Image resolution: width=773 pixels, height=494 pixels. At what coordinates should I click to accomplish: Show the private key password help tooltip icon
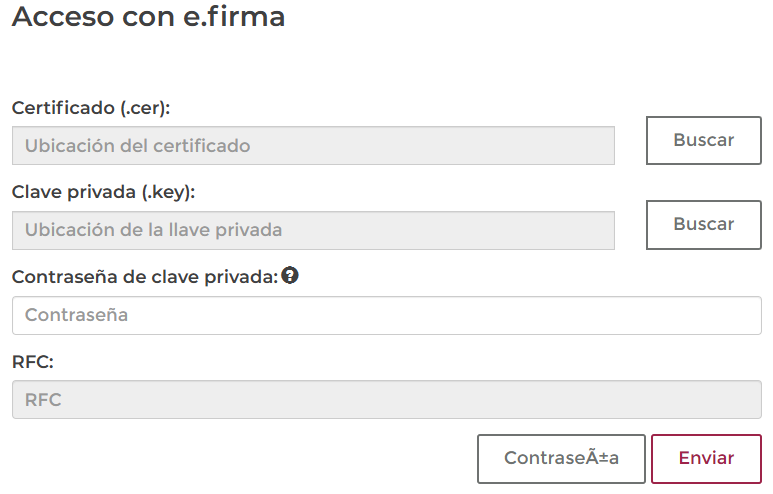290,276
